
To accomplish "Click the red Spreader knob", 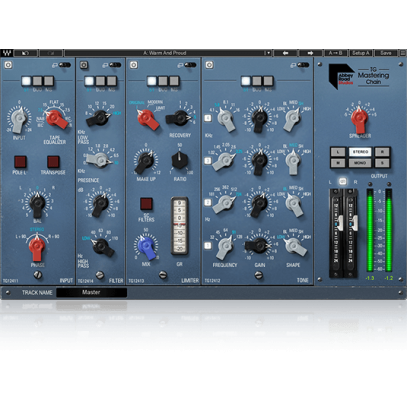I will (x=359, y=119).
